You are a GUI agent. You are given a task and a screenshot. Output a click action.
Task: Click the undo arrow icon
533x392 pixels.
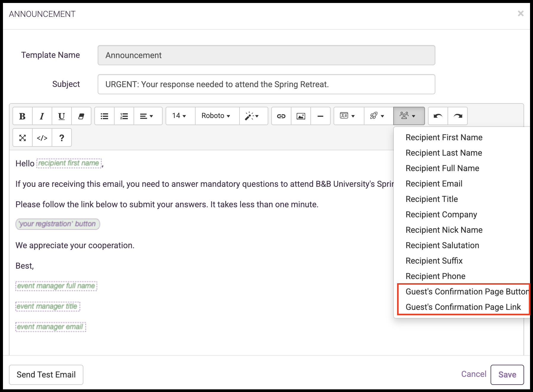438,116
